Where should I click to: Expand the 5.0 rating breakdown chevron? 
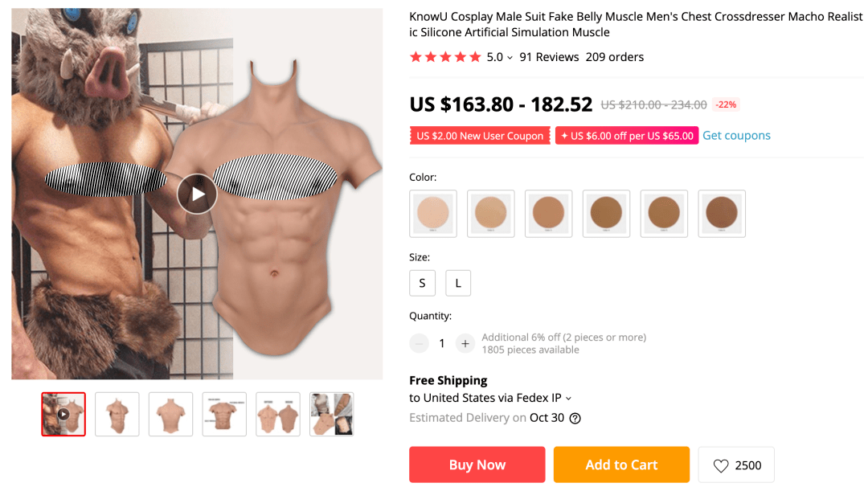tap(510, 58)
